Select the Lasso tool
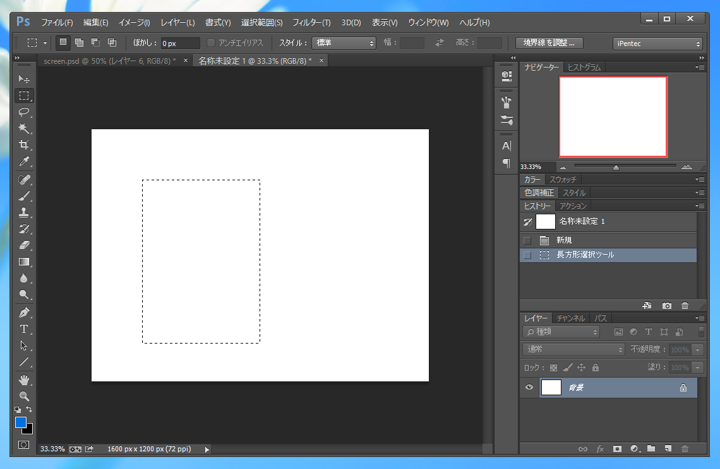The height and width of the screenshot is (469, 720). click(x=24, y=112)
